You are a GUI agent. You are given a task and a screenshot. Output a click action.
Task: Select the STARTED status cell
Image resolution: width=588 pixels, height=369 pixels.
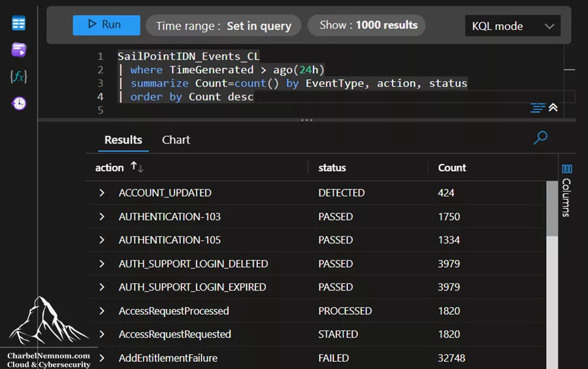tap(338, 334)
